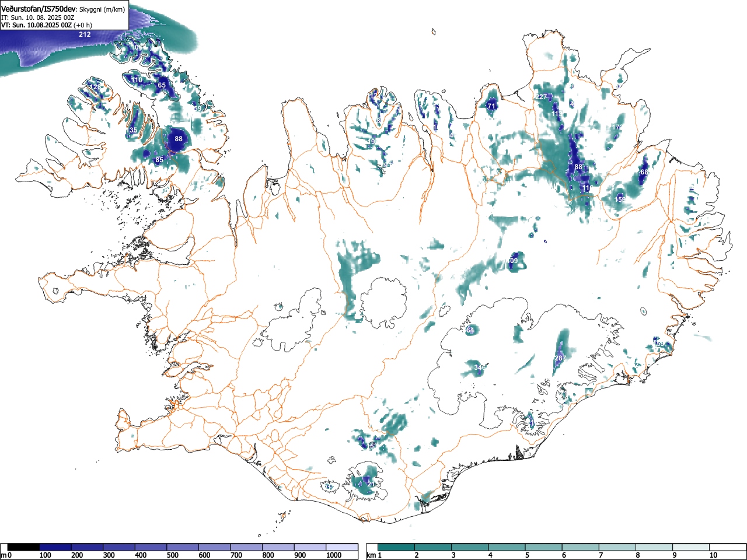Click the 'm' unit label on the left legend
Viewport: 747px width, 560px height.
4,555
